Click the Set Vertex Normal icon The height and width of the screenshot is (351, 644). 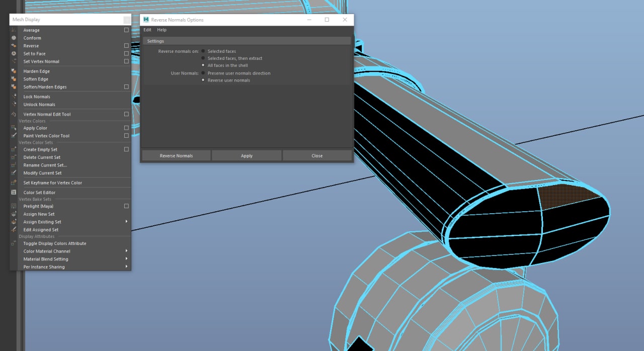[x=14, y=61]
